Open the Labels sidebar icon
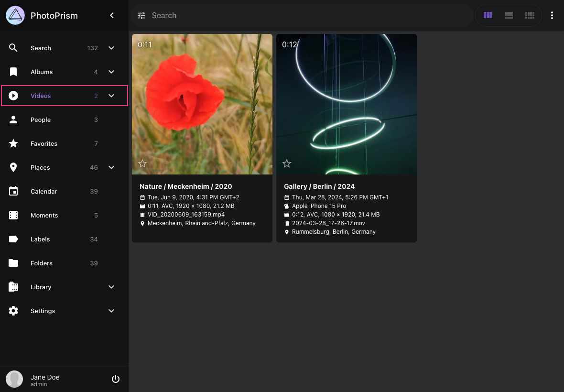 coord(13,239)
